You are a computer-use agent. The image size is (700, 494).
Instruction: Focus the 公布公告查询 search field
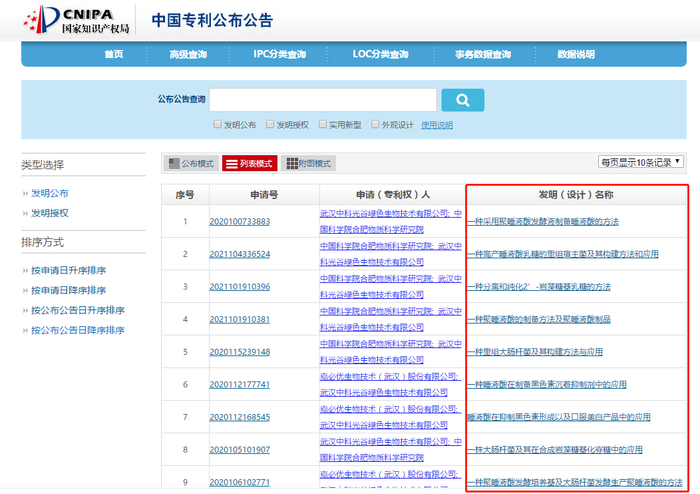coord(323,100)
